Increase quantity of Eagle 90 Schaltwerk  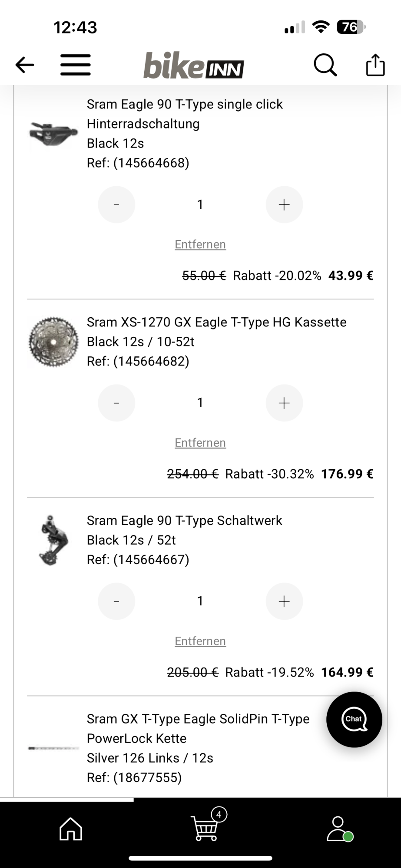click(284, 601)
